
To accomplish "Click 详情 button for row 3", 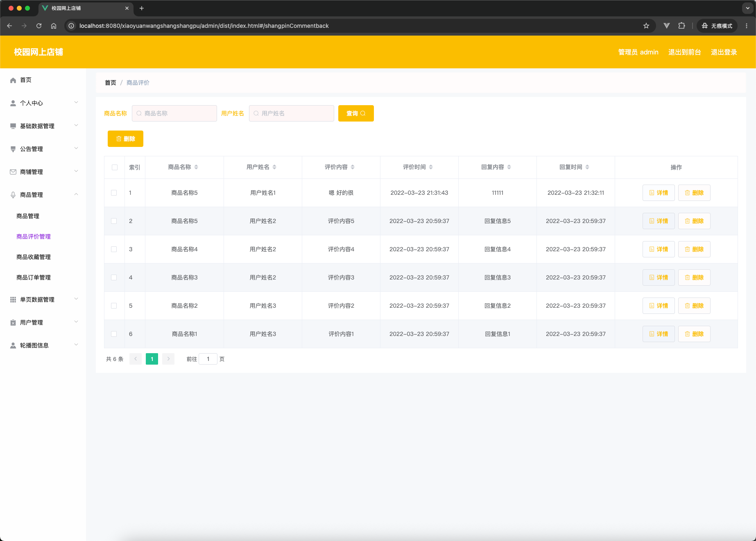I will pos(659,249).
